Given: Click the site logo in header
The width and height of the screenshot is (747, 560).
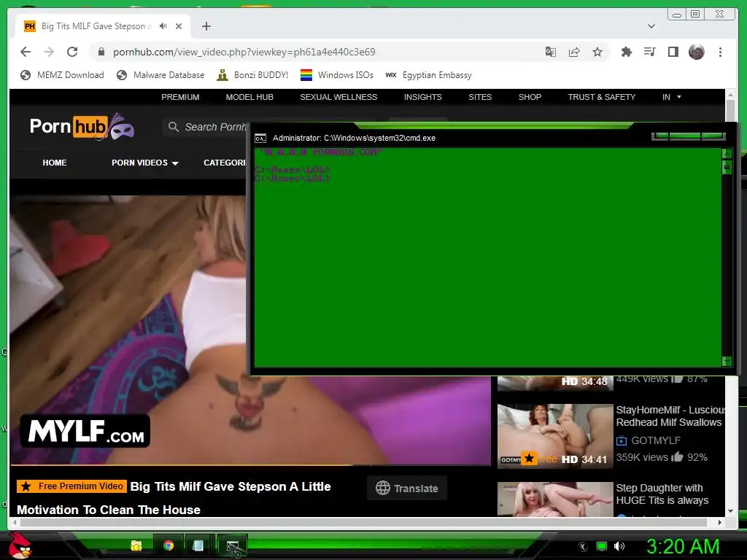Looking at the screenshot, I should (x=82, y=127).
